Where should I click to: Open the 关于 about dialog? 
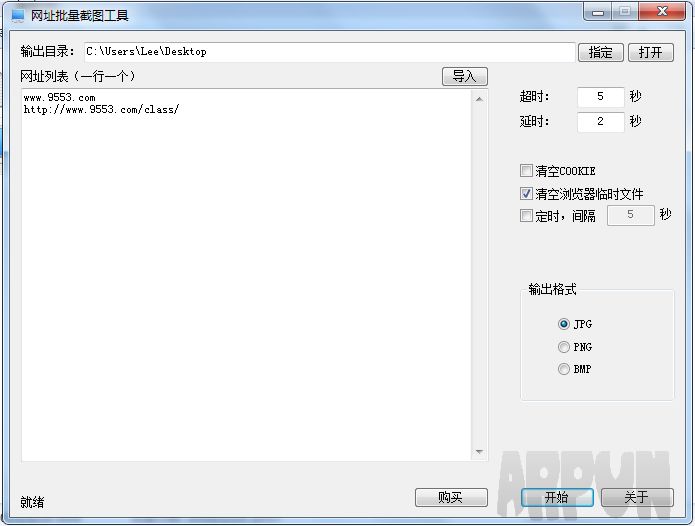[x=637, y=498]
